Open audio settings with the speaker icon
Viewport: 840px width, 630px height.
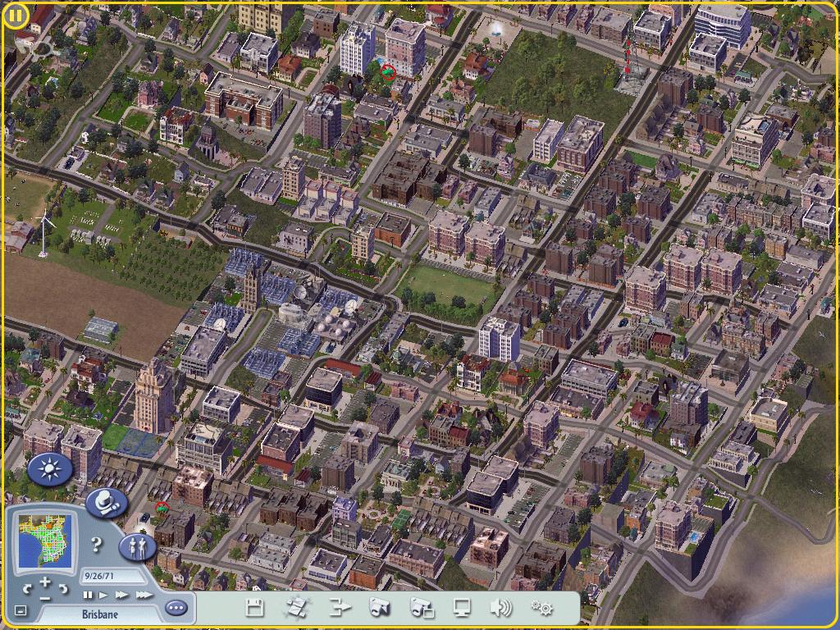click(x=500, y=608)
